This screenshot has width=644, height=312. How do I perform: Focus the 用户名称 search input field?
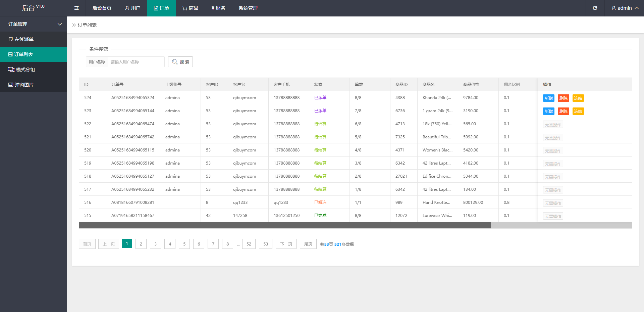136,62
